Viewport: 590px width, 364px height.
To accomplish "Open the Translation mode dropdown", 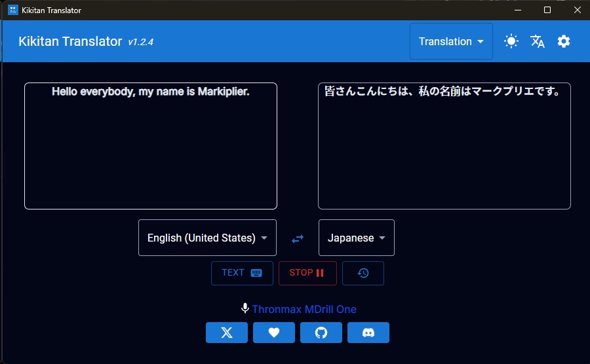I will click(451, 41).
